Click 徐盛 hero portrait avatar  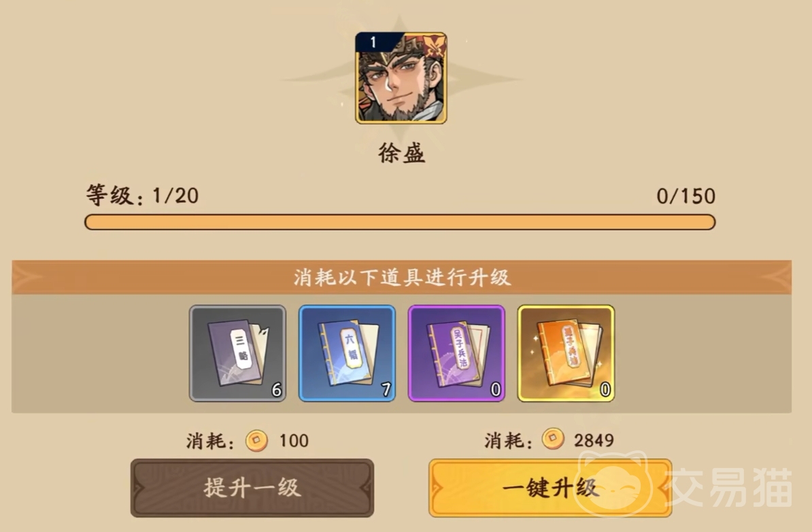(x=401, y=78)
